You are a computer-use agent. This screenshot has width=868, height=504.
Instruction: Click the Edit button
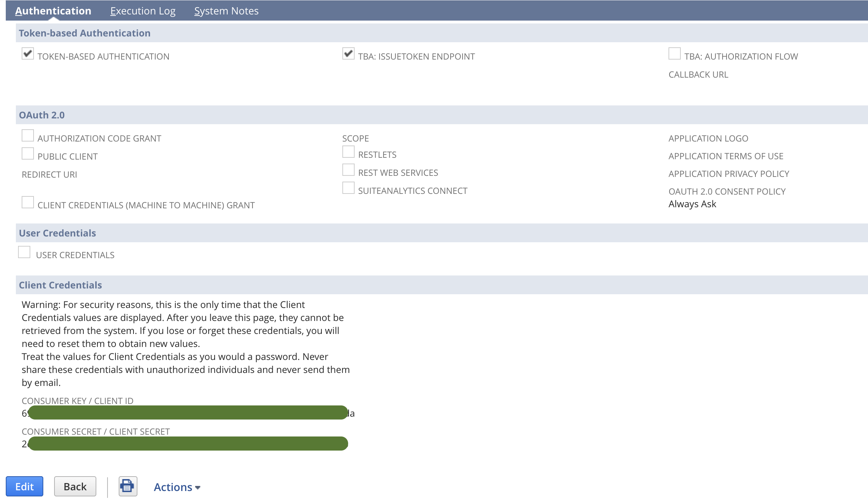tap(24, 486)
